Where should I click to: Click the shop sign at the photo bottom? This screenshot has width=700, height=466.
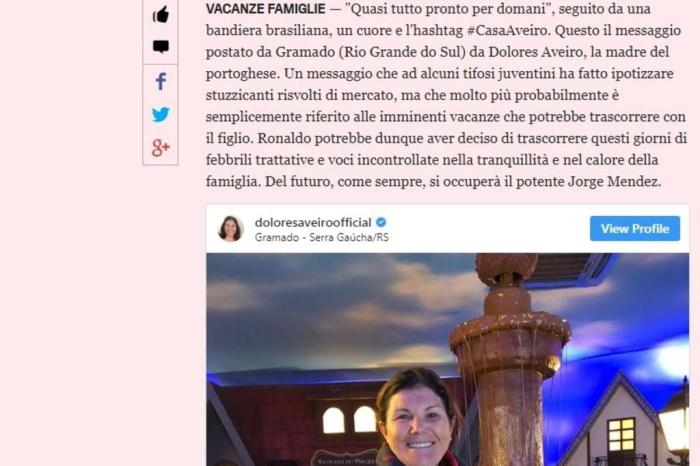[345, 459]
